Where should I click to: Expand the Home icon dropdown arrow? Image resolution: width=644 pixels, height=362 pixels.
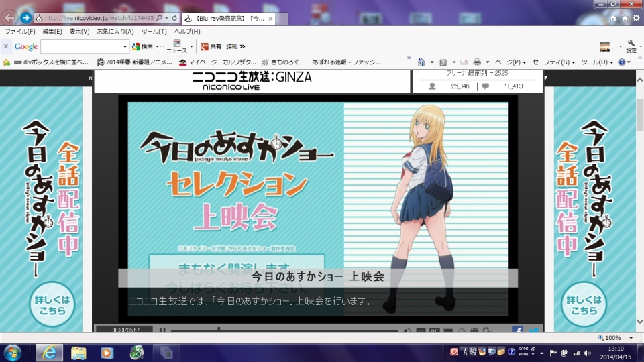(431, 62)
